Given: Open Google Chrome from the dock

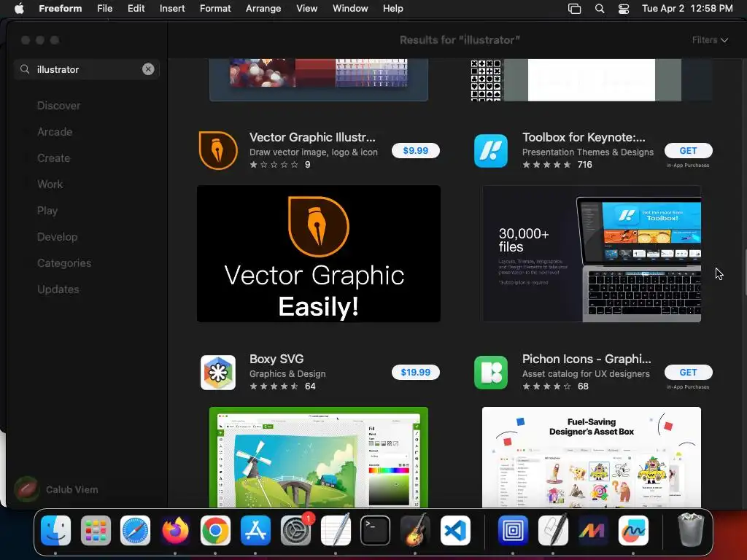Looking at the screenshot, I should click(215, 530).
